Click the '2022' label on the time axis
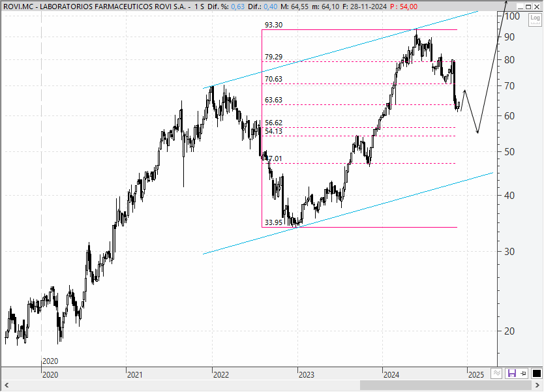Screen dimensions: 544x392 click(221, 374)
